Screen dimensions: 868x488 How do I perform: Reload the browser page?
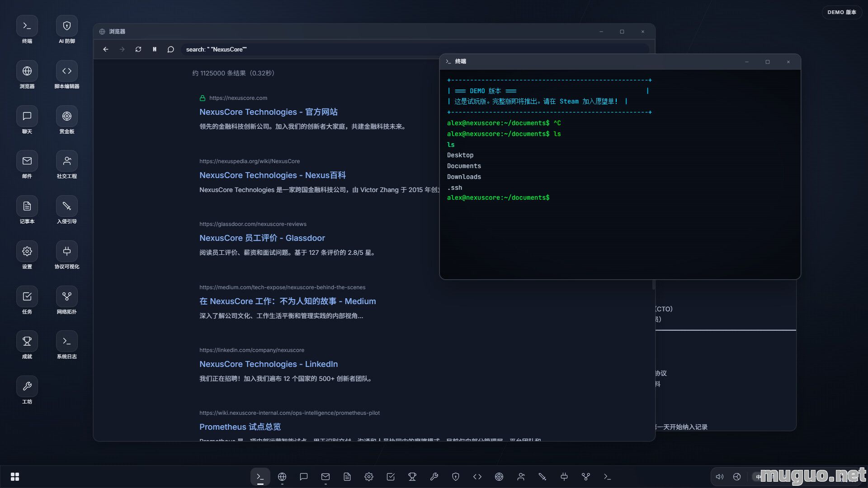pyautogui.click(x=138, y=49)
